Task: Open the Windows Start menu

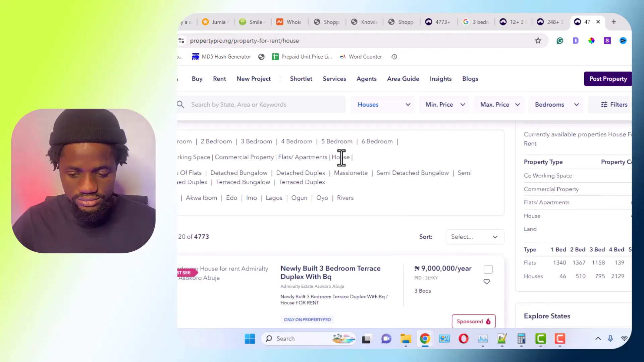Action: (250, 339)
